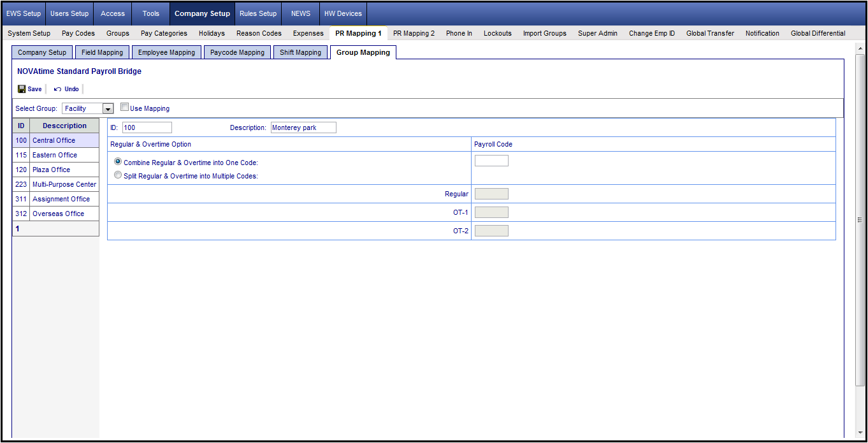Switch to the Field Mapping tab
The image size is (868, 443).
pos(102,52)
